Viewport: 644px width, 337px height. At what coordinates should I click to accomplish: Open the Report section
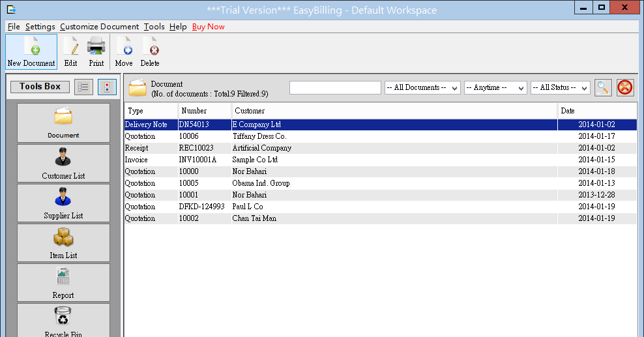(x=63, y=282)
